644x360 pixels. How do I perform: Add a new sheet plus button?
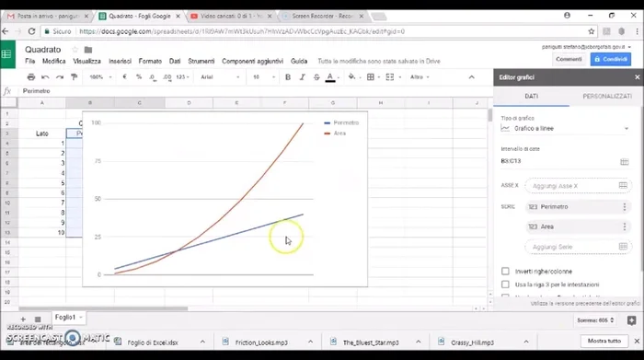click(23, 319)
